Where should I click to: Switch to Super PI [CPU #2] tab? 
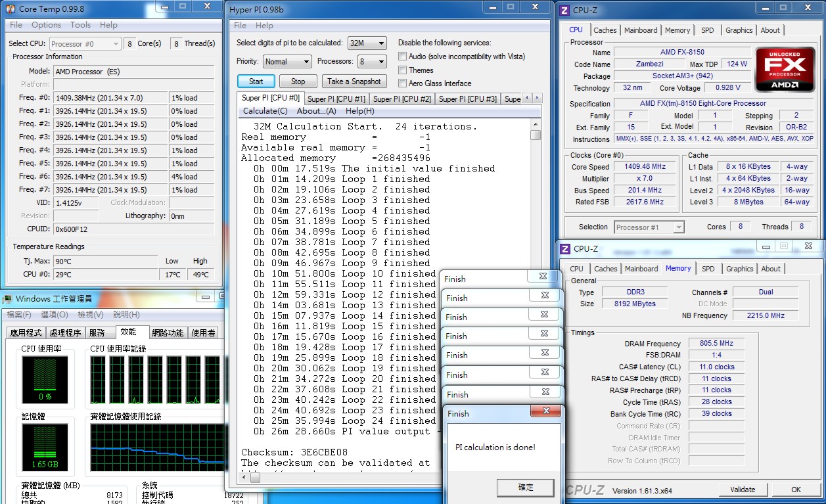[x=402, y=99]
